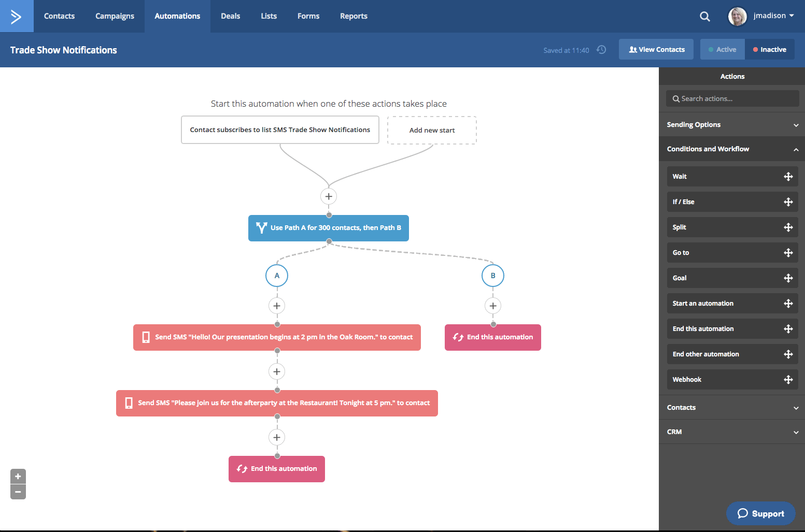The width and height of the screenshot is (805, 532).
Task: Set automation status to Active
Action: 722,50
